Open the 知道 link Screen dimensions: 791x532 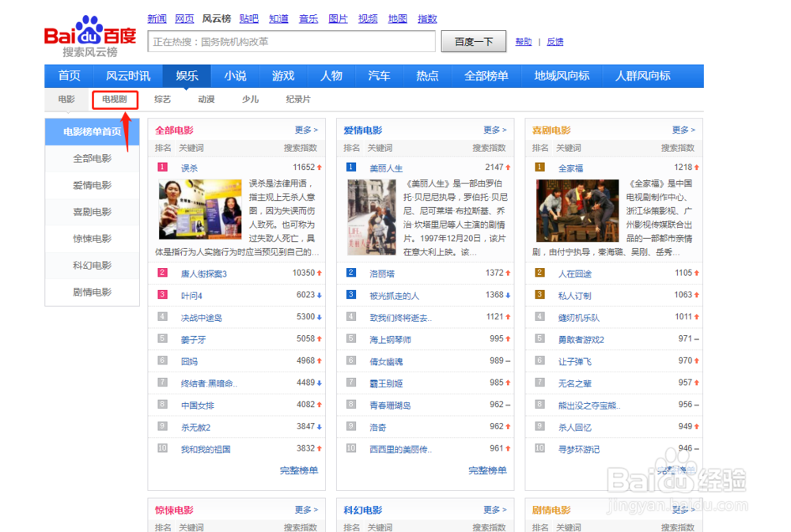pyautogui.click(x=278, y=19)
